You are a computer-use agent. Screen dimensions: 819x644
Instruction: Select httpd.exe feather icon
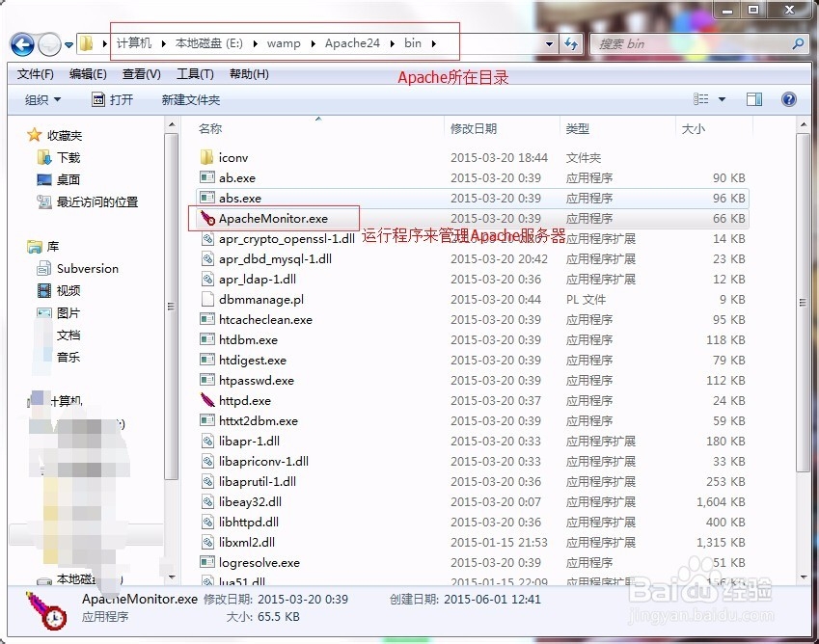coord(207,400)
